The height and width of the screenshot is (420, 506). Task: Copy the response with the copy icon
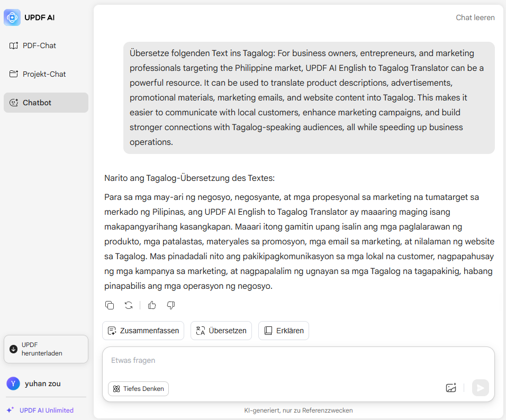(x=110, y=305)
